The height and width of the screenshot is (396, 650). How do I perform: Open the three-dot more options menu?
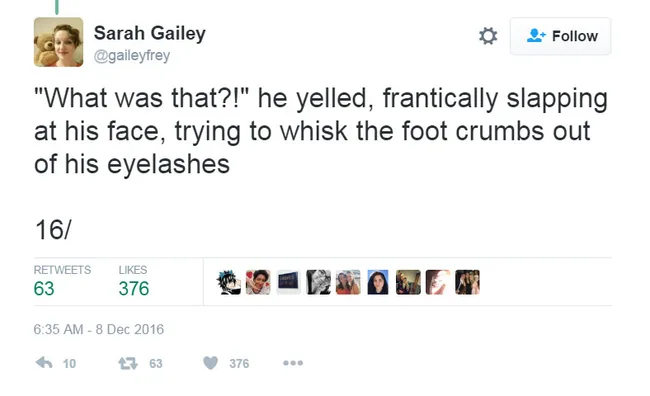[x=293, y=363]
